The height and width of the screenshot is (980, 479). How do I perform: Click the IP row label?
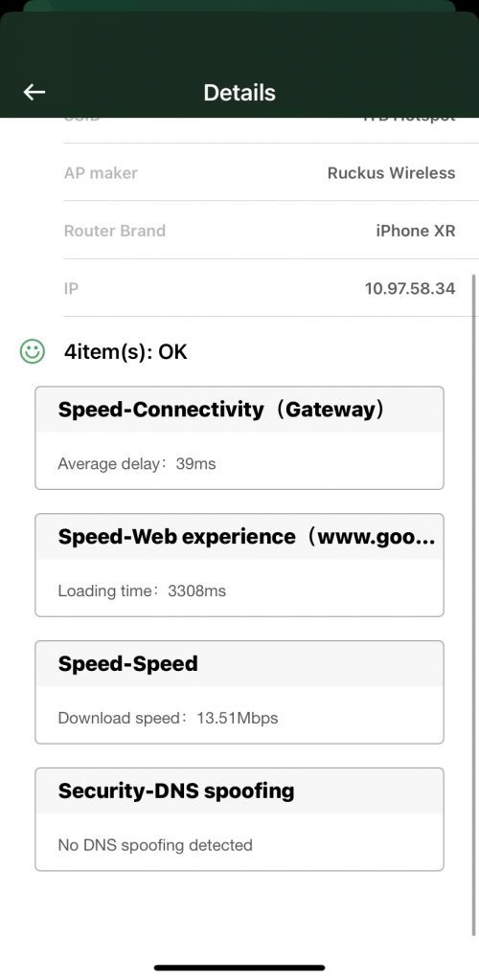click(71, 289)
